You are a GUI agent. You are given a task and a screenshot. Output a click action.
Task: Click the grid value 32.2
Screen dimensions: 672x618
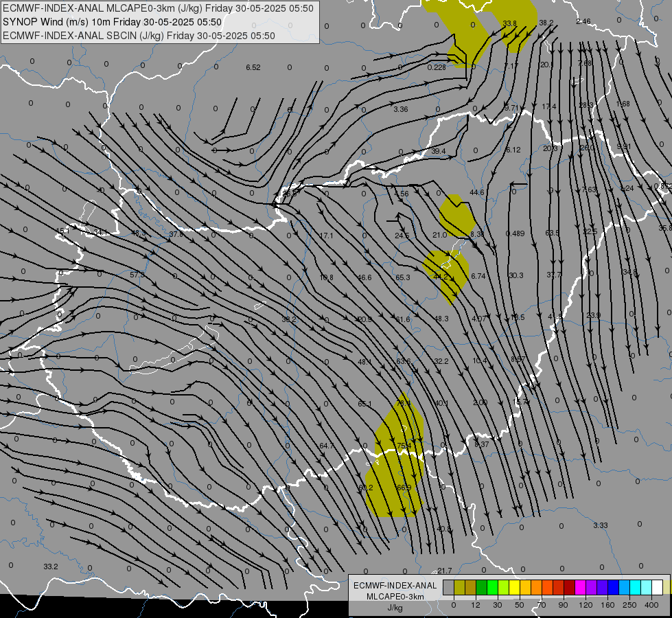(x=441, y=362)
